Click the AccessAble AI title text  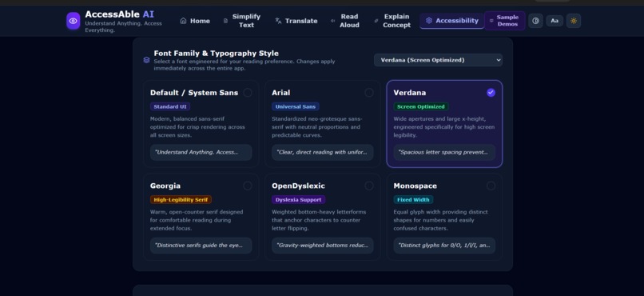point(120,14)
